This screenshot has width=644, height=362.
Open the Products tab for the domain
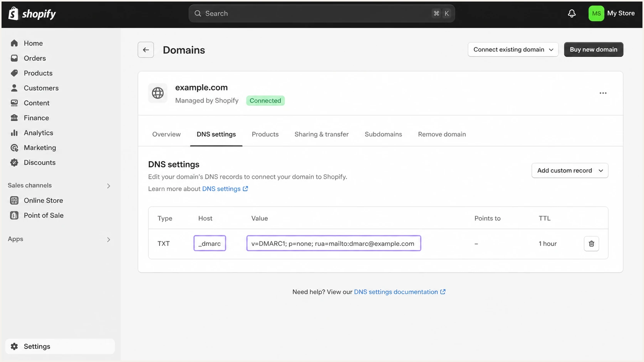[x=265, y=134]
